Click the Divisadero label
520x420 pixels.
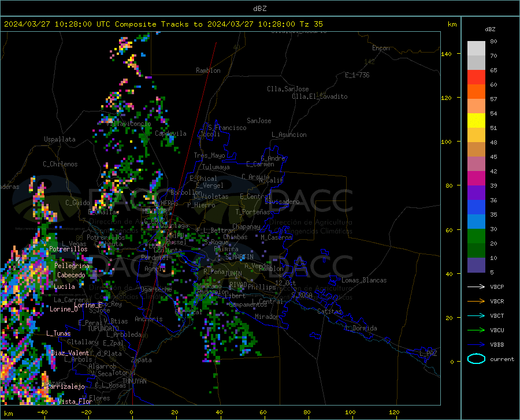click(x=282, y=202)
